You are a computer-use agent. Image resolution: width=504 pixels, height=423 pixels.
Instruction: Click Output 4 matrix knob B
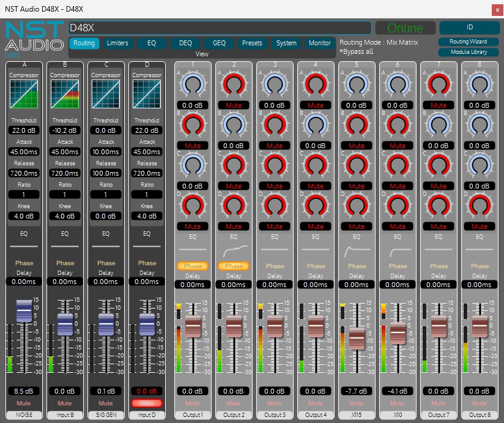(316, 125)
